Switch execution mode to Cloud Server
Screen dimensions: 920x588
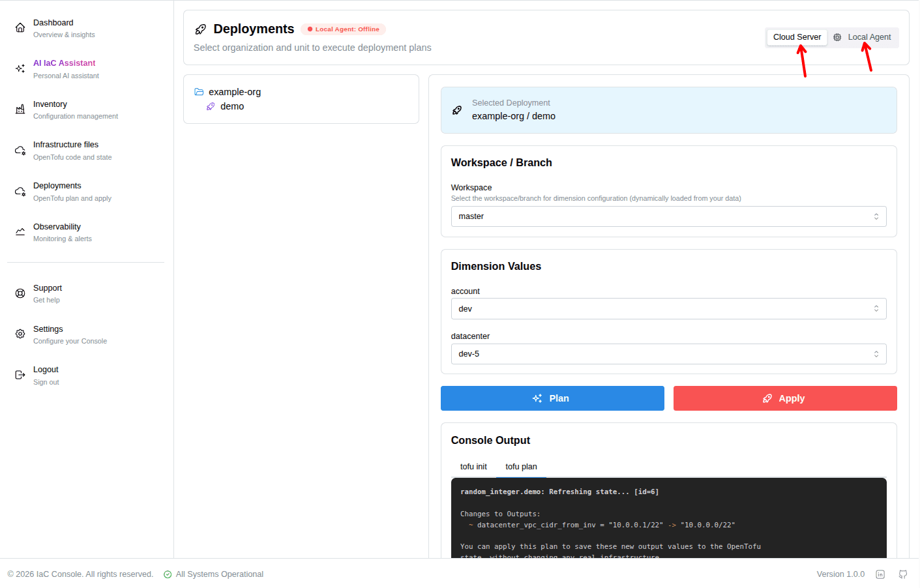796,37
